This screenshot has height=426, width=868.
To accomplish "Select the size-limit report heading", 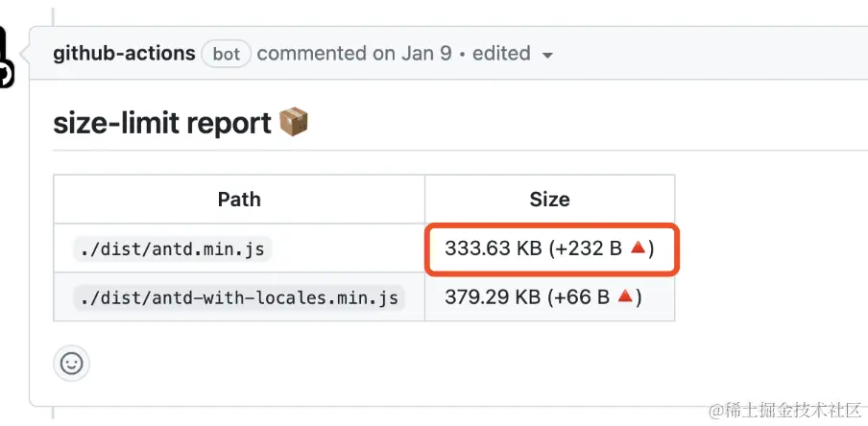I will pos(162,123).
